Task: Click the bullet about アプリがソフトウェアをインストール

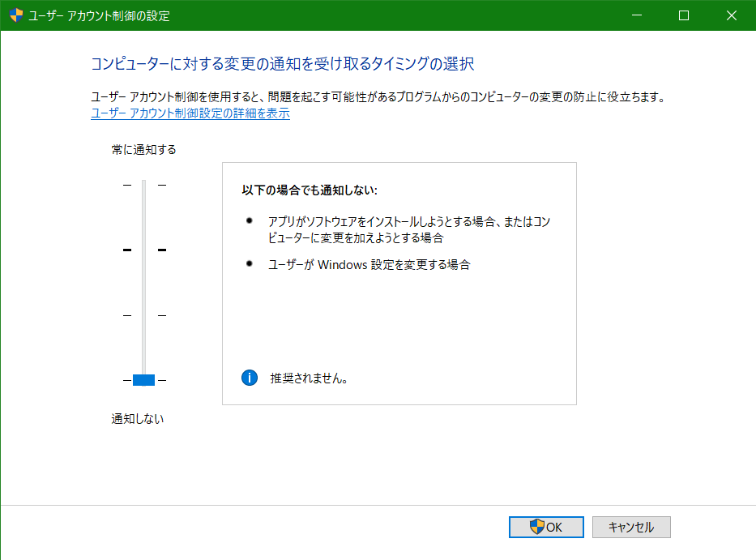Action: [x=409, y=229]
